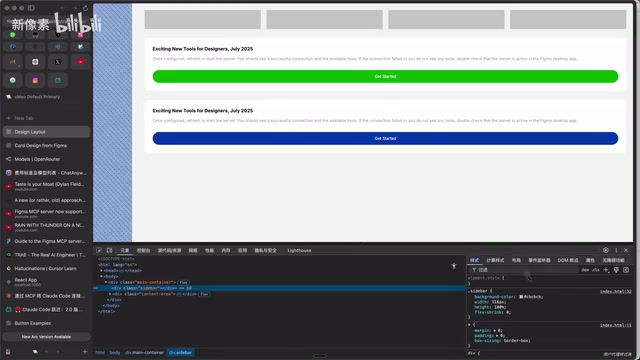Open the white ChatGPT-style pinned favorite
This screenshot has height=360, width=640.
pos(35,62)
